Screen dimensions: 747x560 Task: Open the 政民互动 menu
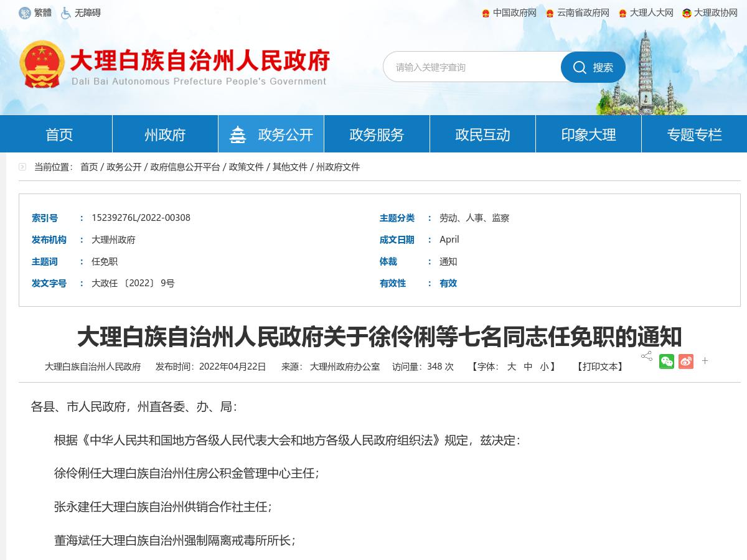[482, 133]
